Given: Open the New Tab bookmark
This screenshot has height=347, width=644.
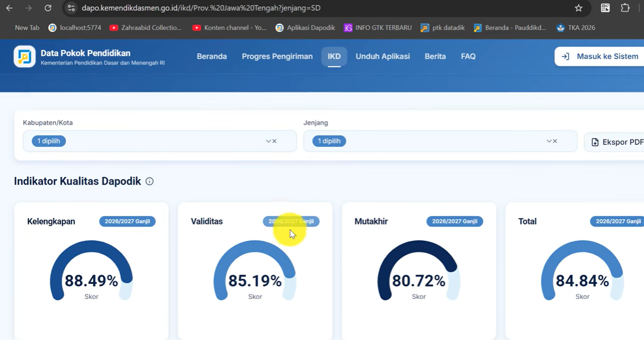Looking at the screenshot, I should pyautogui.click(x=27, y=28).
